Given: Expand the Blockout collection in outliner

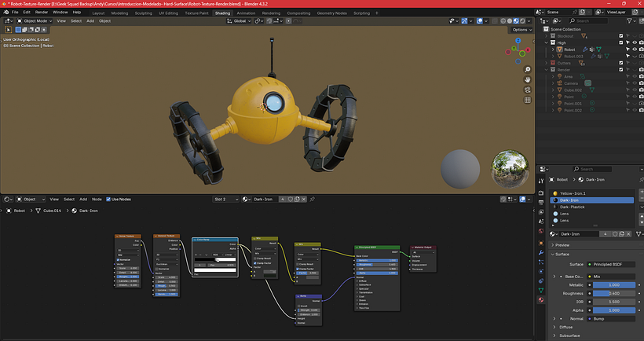Looking at the screenshot, I should coord(547,36).
